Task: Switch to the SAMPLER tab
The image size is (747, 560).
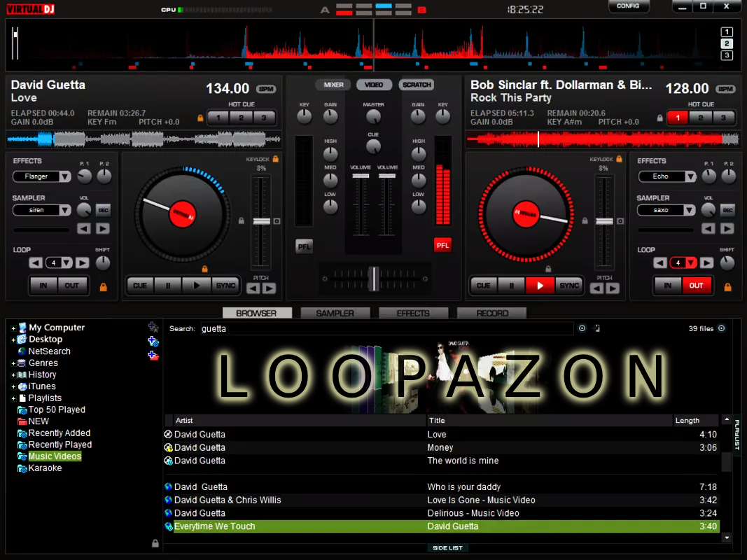Action: coord(335,314)
